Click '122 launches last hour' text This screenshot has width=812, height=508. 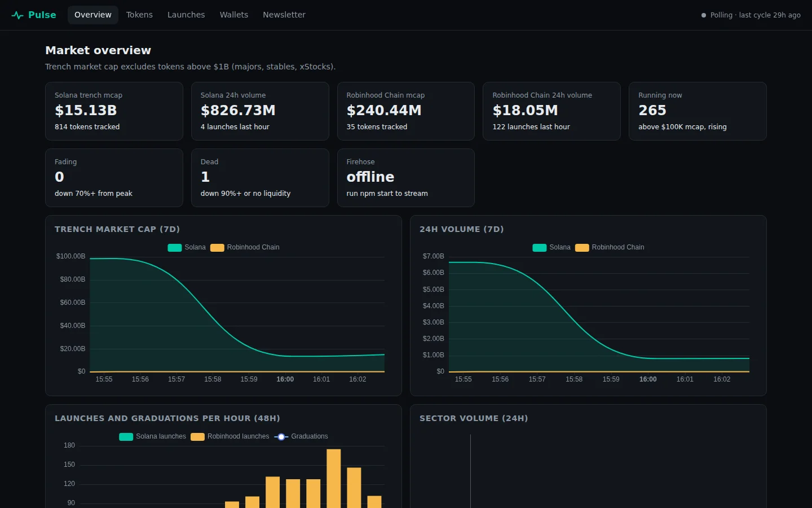point(531,127)
